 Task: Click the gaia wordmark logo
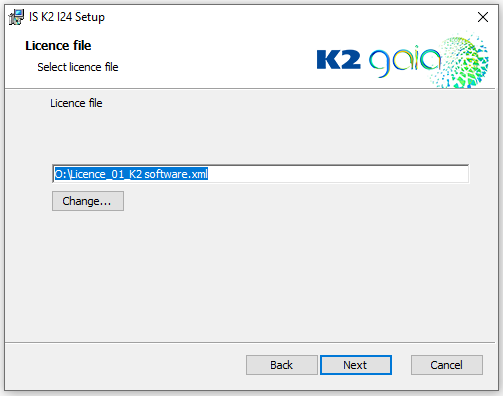405,62
